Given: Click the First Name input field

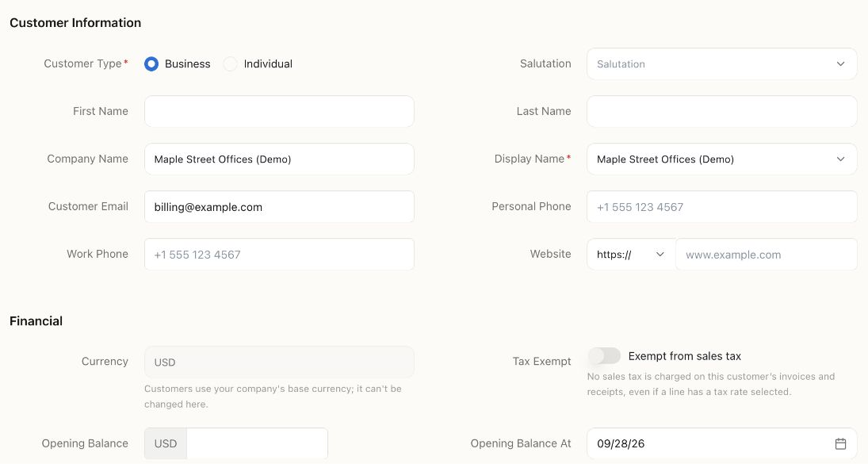Looking at the screenshot, I should (x=279, y=111).
